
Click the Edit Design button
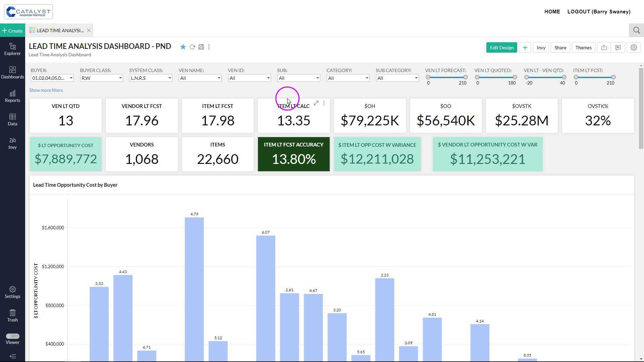coord(501,47)
